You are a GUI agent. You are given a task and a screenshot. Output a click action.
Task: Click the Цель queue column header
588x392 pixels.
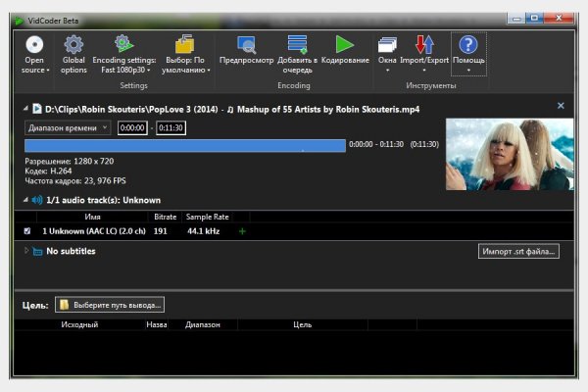(302, 324)
